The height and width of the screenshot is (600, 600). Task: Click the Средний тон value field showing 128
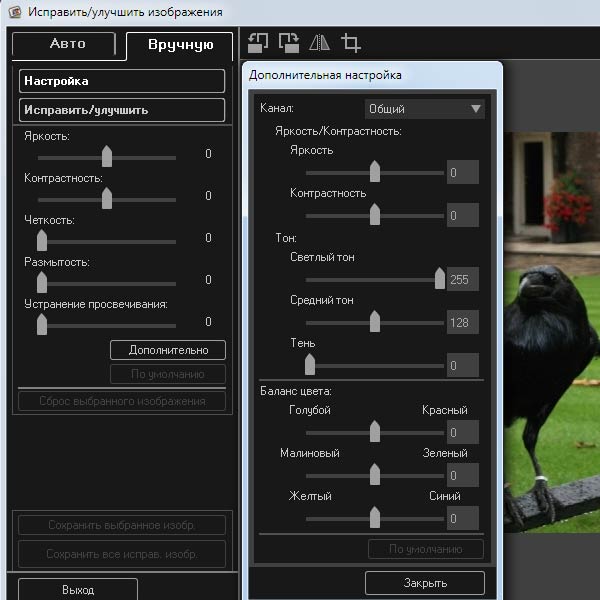tap(463, 322)
